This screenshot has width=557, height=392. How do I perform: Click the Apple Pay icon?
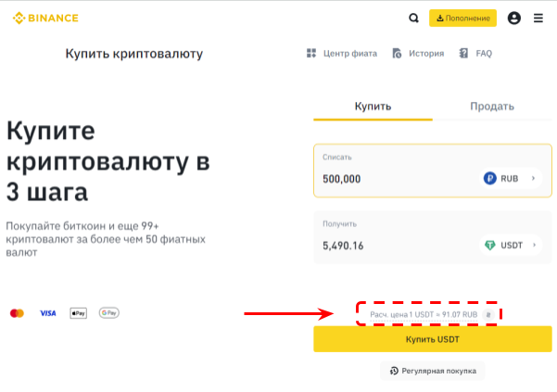pos(78,313)
